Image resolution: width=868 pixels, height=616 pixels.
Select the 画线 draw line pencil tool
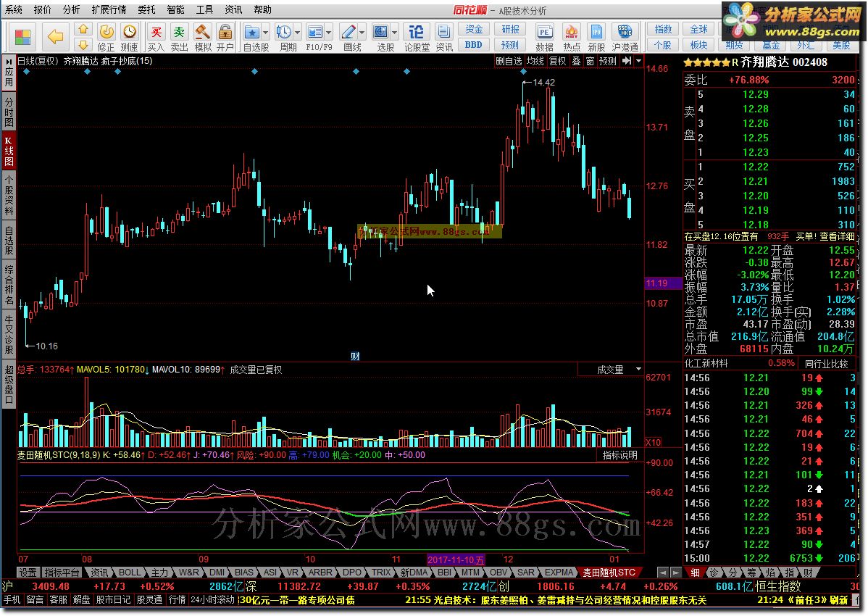pos(349,32)
